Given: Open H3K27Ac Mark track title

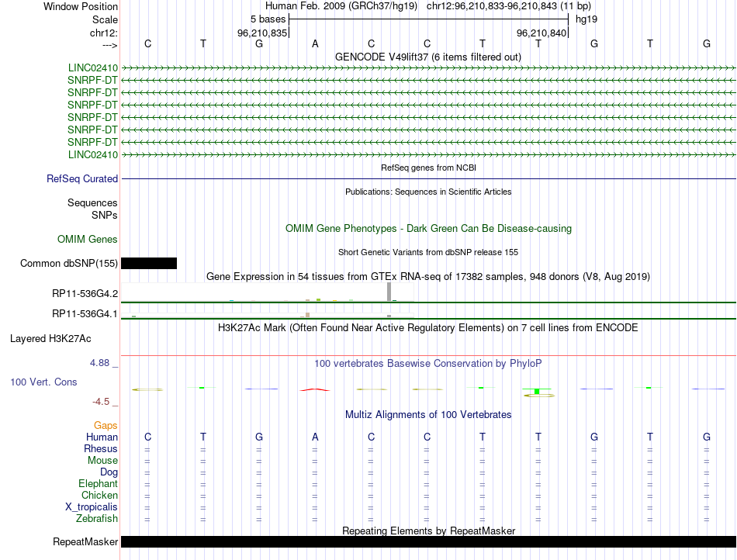Looking at the screenshot, I should pos(428,327).
